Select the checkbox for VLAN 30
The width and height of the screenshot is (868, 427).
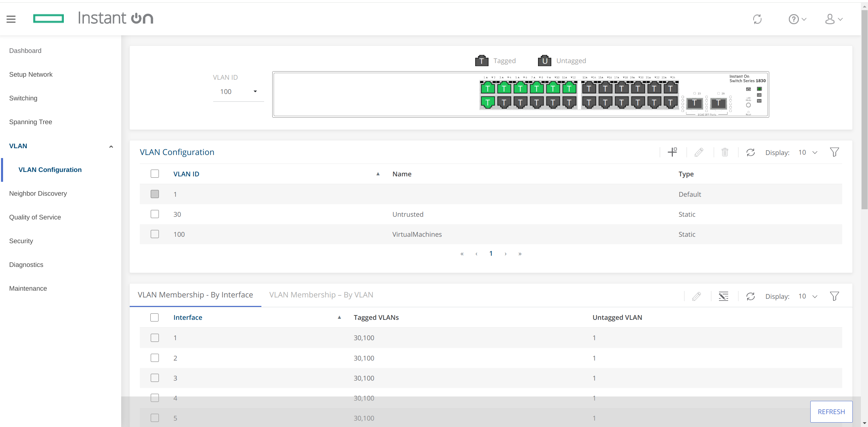pos(155,214)
